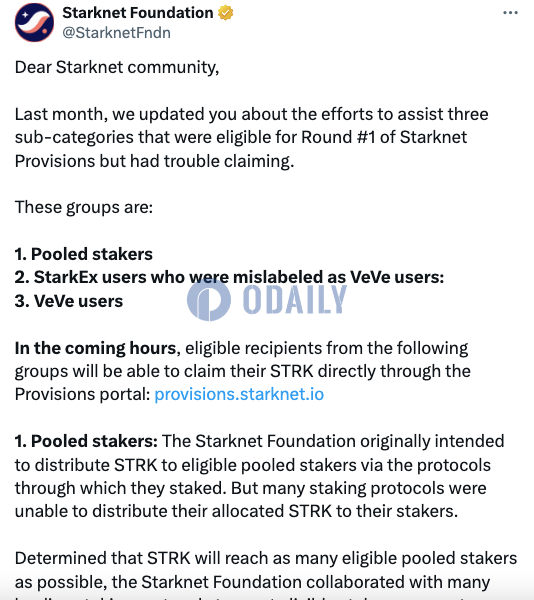Select the 'Dear Starknet community,' greeting line
Image resolution: width=534 pixels, height=600 pixels.
117,67
